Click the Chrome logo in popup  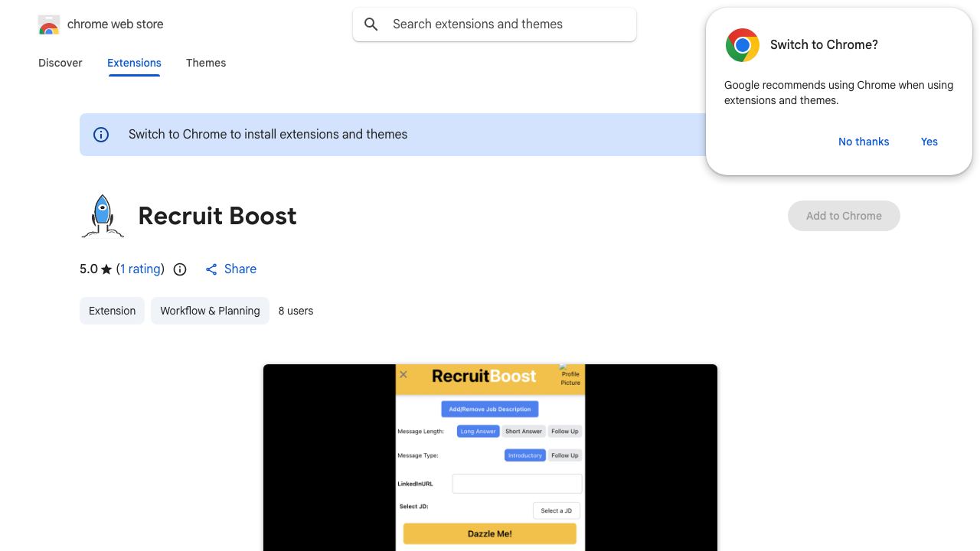pyautogui.click(x=743, y=45)
